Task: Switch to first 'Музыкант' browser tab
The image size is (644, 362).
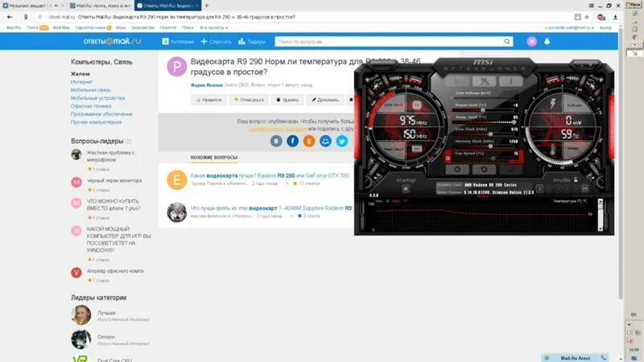Action: [x=34, y=6]
